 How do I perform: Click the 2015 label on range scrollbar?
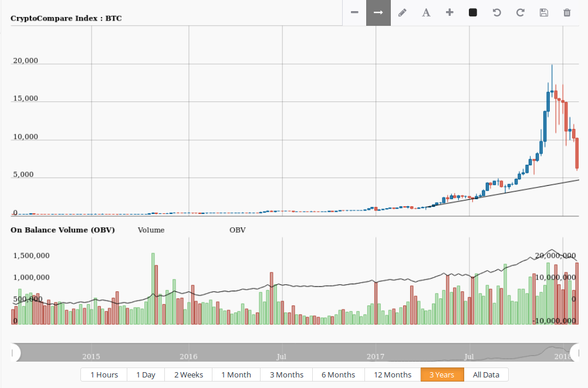click(91, 356)
